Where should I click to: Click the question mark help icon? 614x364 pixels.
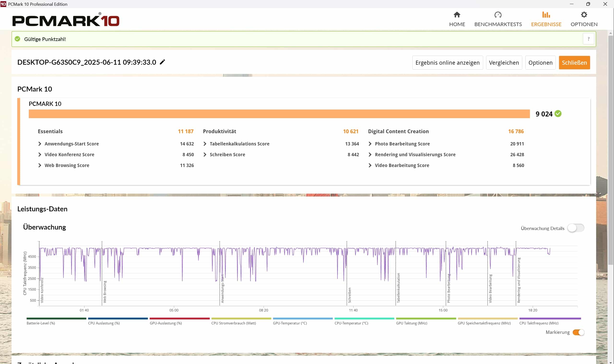point(588,39)
